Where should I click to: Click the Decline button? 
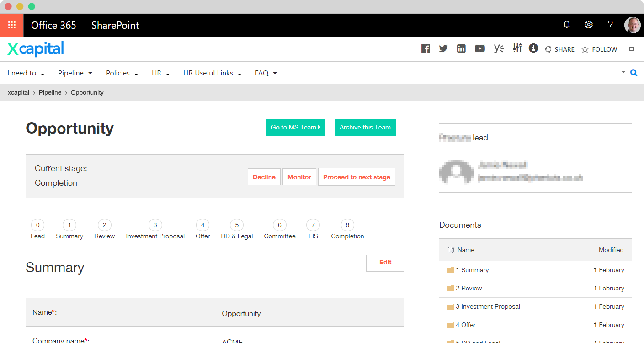click(x=264, y=177)
